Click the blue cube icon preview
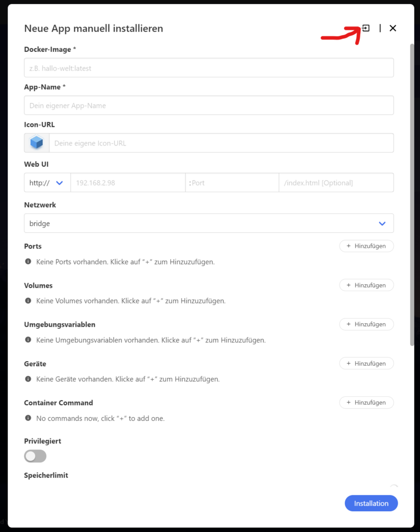Screen dimensions: 420x532 click(37, 143)
